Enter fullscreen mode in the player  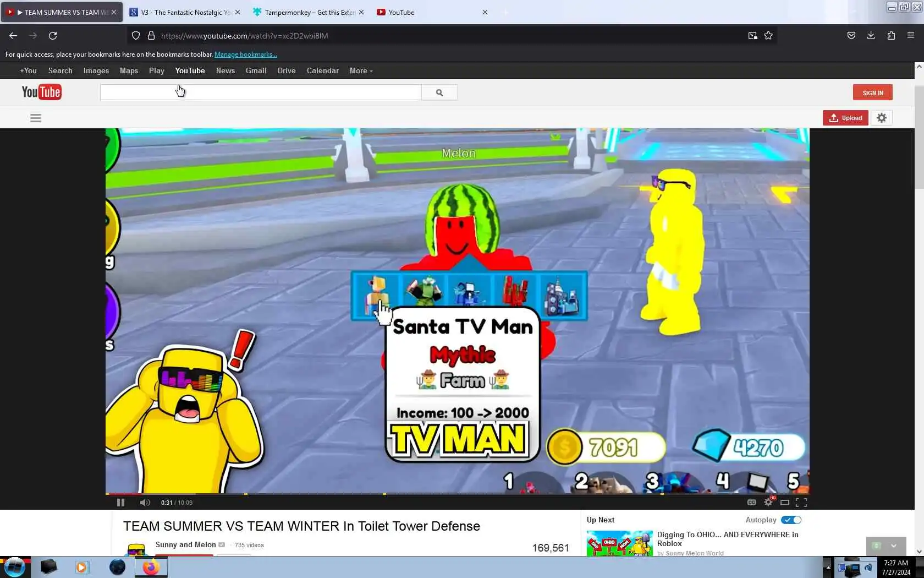(801, 503)
